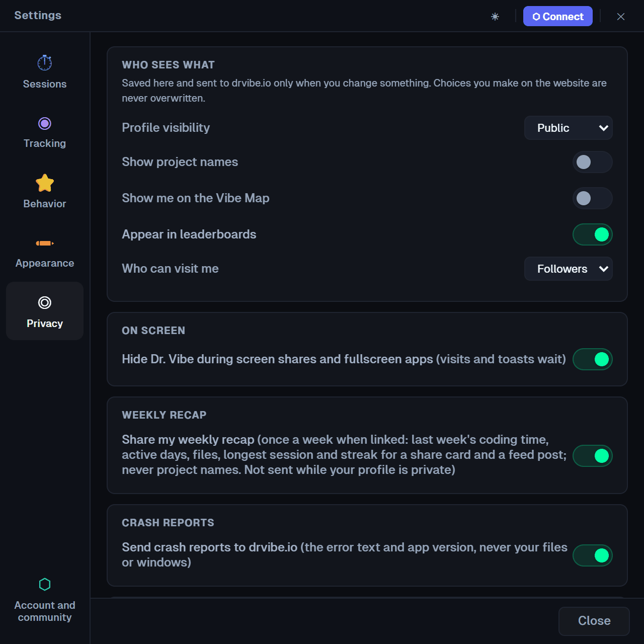Toggle light theme with the sun icon
This screenshot has height=644, width=644.
495,17
